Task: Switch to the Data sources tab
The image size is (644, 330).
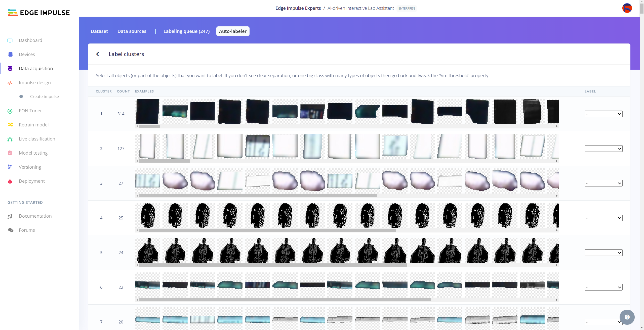Action: (132, 31)
